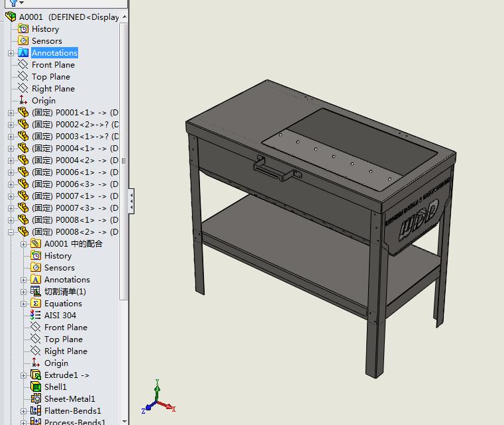Select the History item under P0008<2>

click(58, 255)
